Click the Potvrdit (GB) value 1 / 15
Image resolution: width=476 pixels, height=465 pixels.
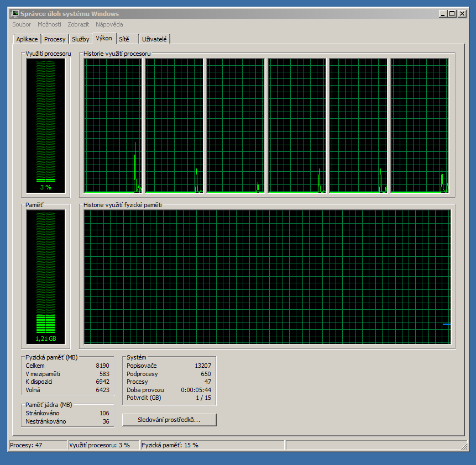203,398
